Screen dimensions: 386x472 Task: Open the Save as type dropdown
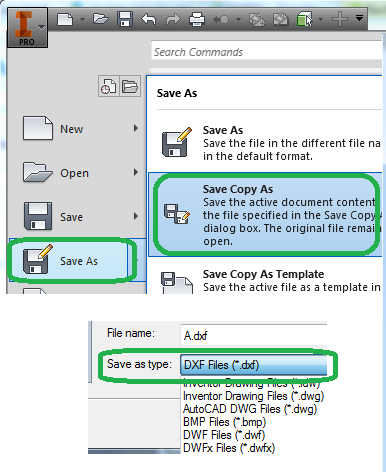254,365
